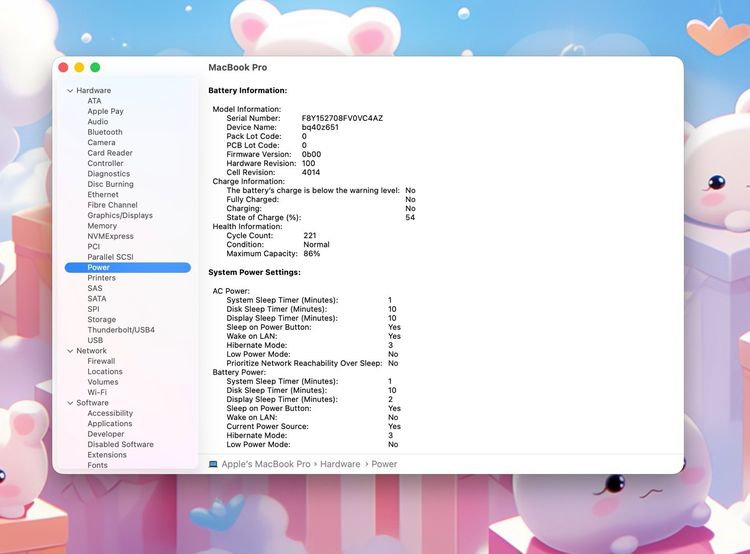
Task: Click the Condition value Normal
Action: pyautogui.click(x=316, y=244)
